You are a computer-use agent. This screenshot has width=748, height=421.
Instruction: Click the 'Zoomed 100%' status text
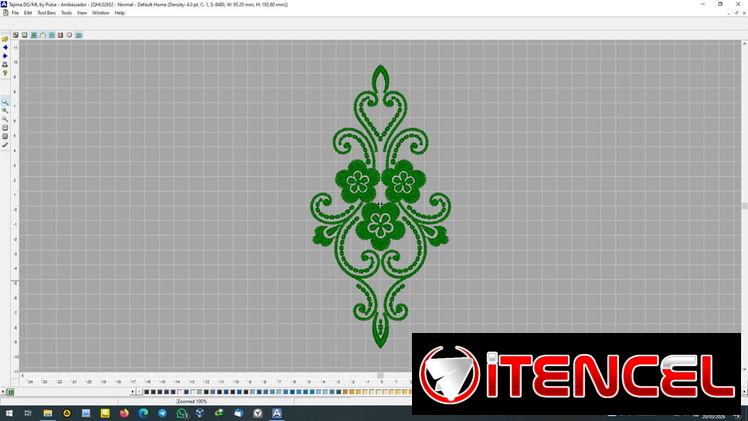pyautogui.click(x=192, y=401)
